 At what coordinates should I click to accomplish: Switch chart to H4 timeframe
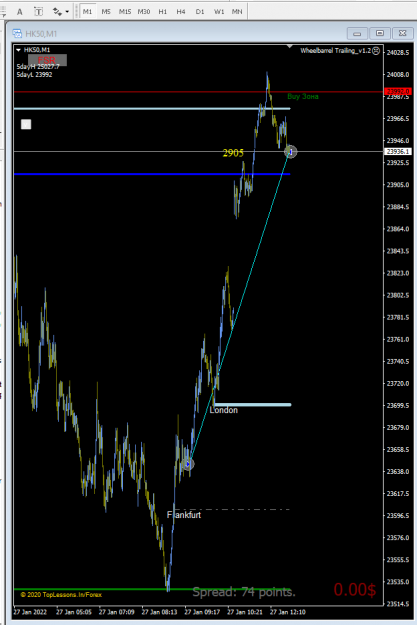[x=181, y=12]
